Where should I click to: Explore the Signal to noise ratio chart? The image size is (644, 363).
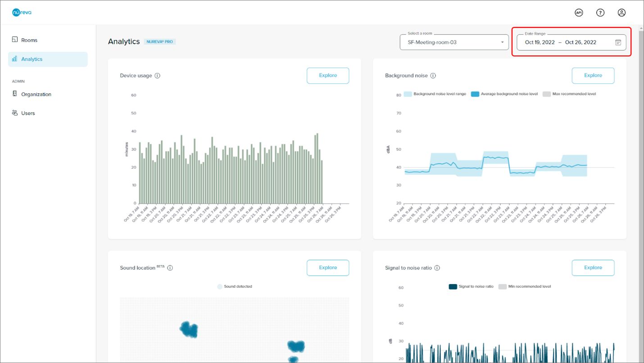593,268
